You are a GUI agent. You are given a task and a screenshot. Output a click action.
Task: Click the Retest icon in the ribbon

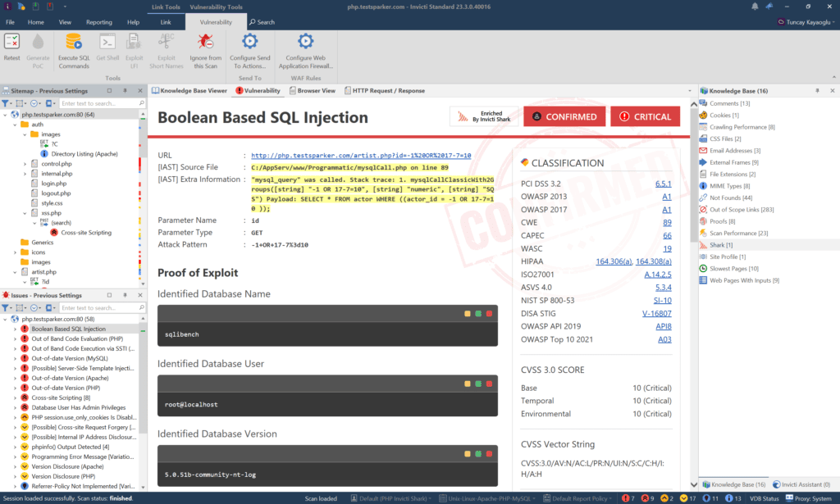[11, 42]
